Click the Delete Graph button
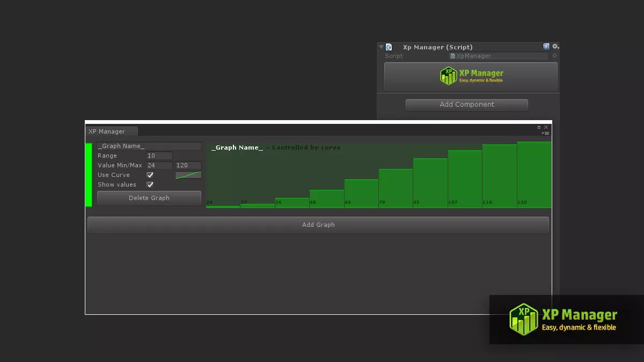This screenshot has width=644, height=362. (x=149, y=198)
